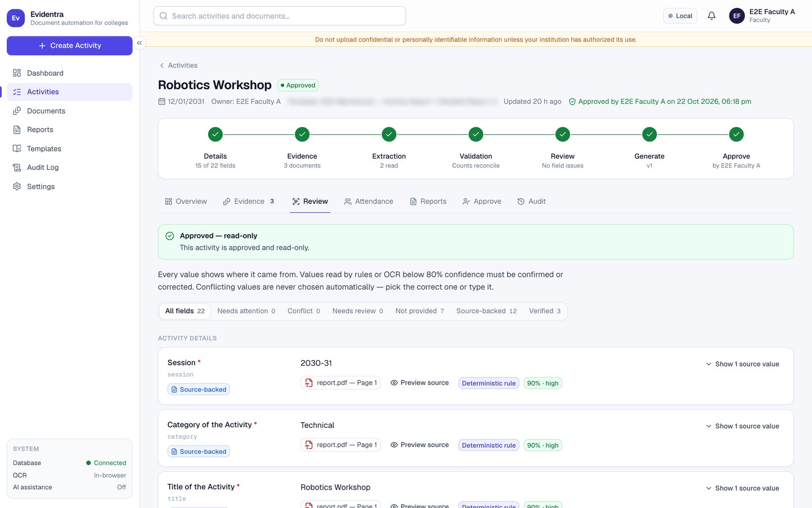Image resolution: width=812 pixels, height=508 pixels.
Task: Click the Review step checkmark
Action: pos(563,134)
